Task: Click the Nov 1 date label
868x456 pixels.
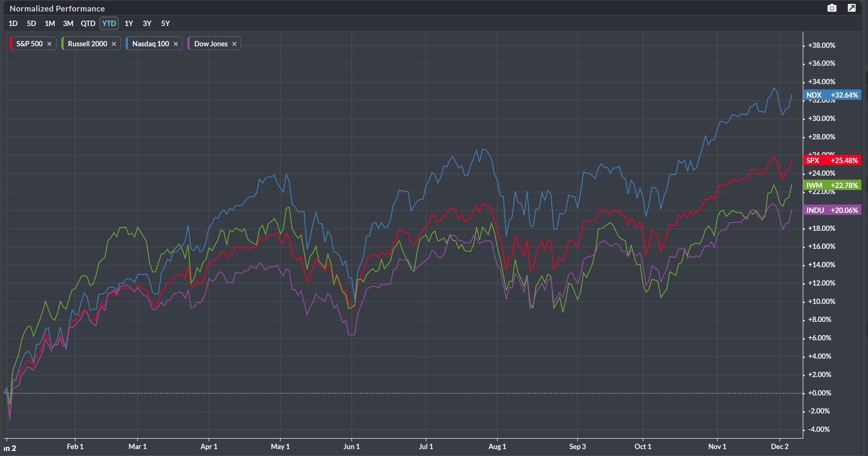Action: coord(717,446)
